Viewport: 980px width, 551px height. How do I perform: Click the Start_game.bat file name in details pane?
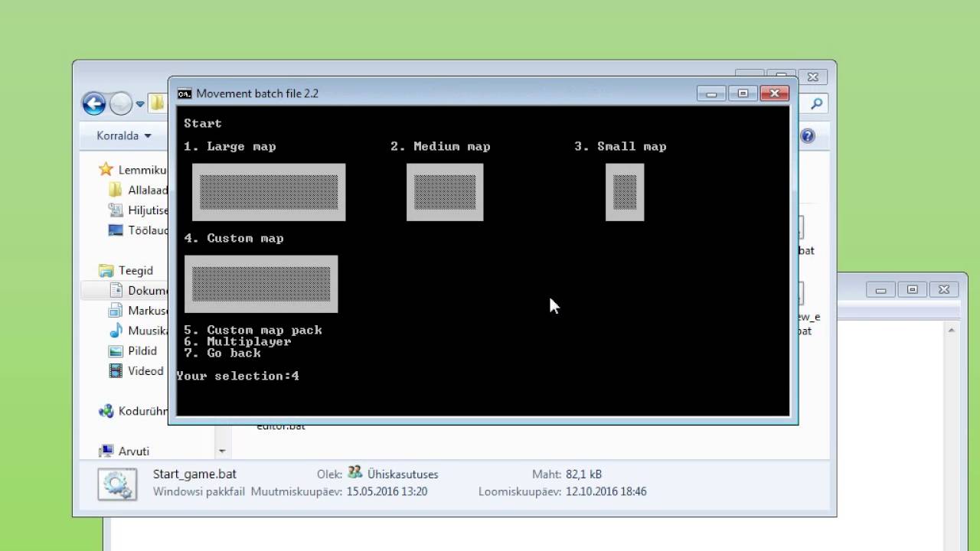coord(194,474)
